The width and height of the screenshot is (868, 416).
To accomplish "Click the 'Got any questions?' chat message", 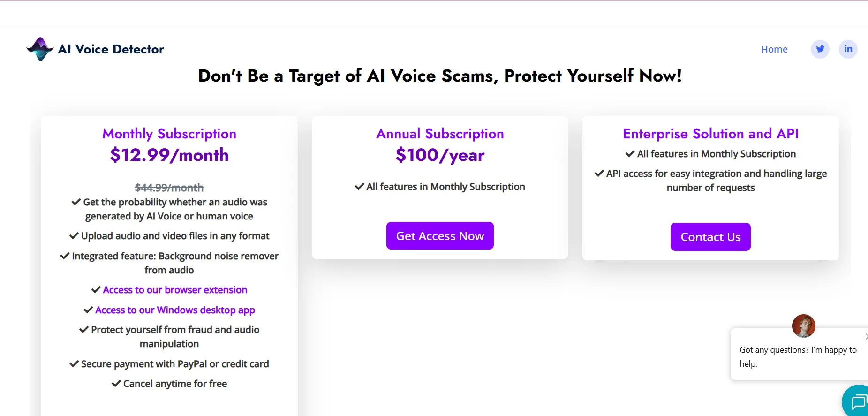I will coord(797,356).
